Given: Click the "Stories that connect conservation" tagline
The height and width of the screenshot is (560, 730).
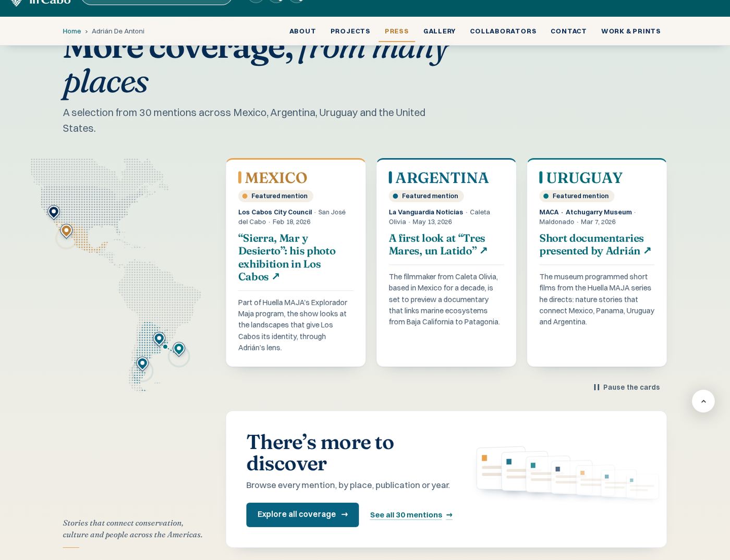Looking at the screenshot, I should click(x=132, y=529).
